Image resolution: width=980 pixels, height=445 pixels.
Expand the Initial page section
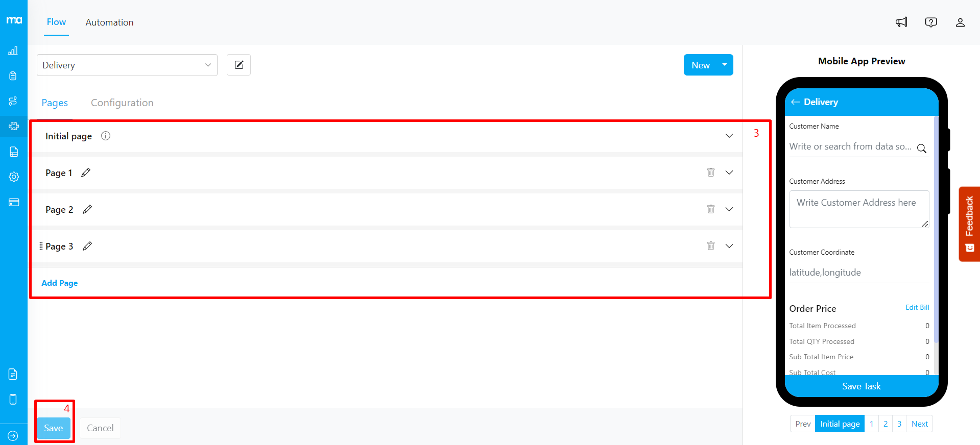[729, 136]
